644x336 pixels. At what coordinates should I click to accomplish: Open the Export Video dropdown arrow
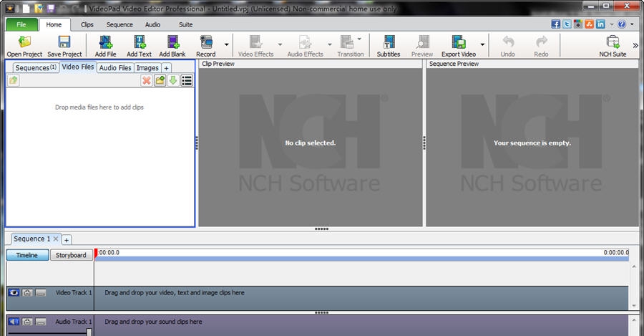point(482,44)
